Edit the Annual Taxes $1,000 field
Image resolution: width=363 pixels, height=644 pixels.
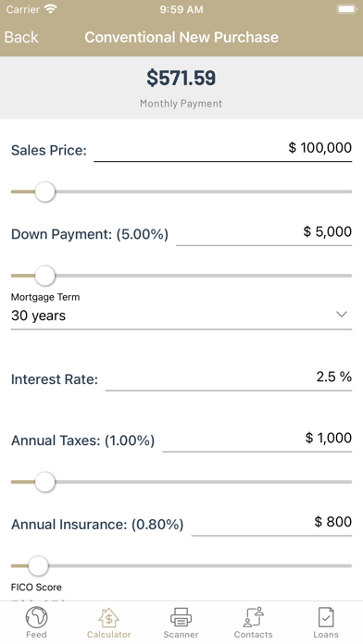tap(257, 439)
